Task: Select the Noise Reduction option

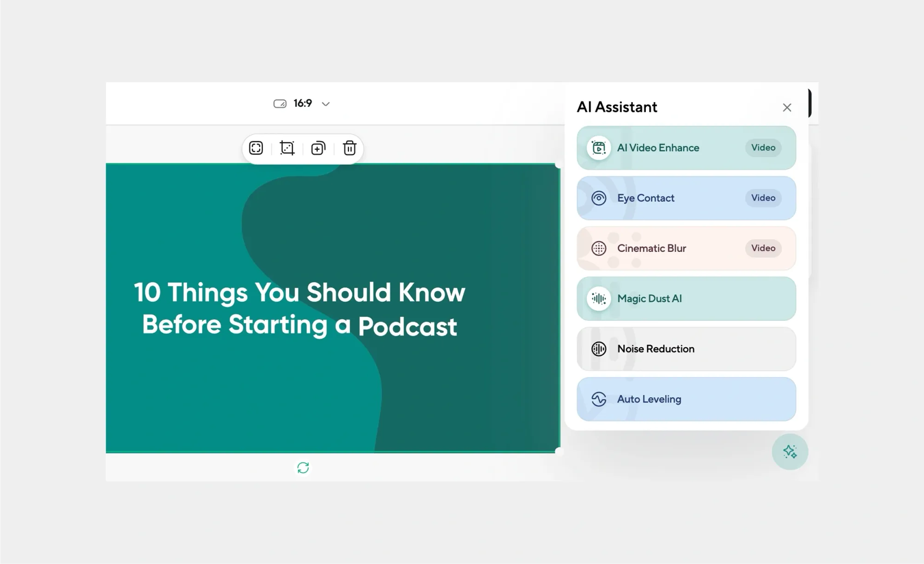Action: click(686, 349)
